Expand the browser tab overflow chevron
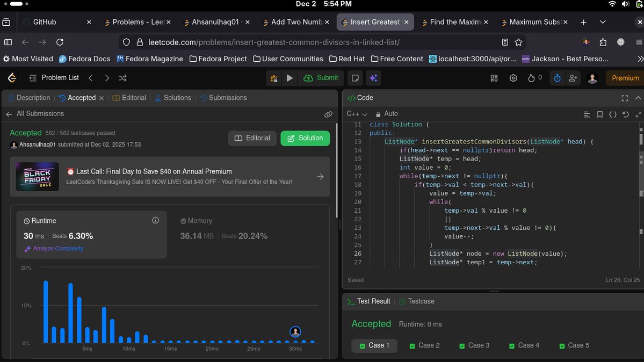The width and height of the screenshot is (644, 362). tap(603, 22)
